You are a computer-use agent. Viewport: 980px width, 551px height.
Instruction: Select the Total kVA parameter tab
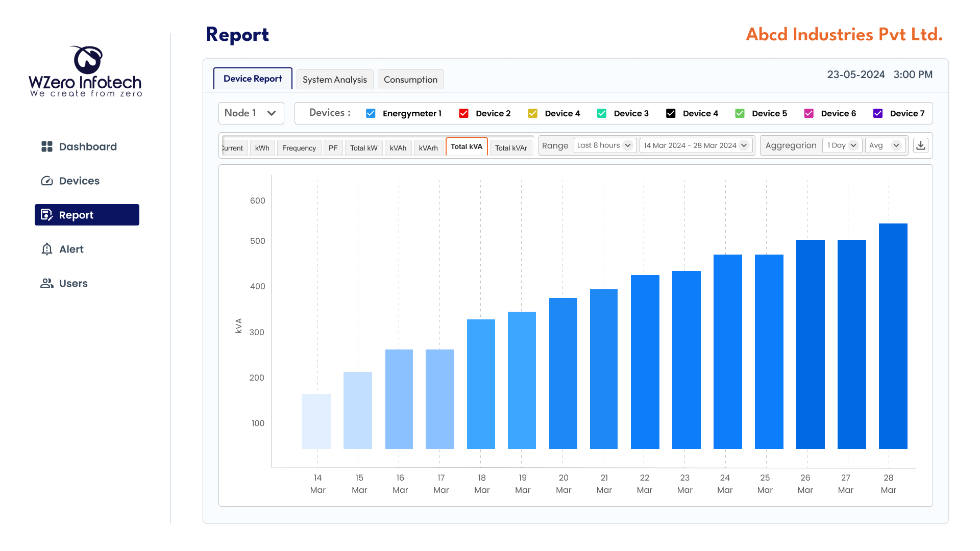(x=467, y=146)
